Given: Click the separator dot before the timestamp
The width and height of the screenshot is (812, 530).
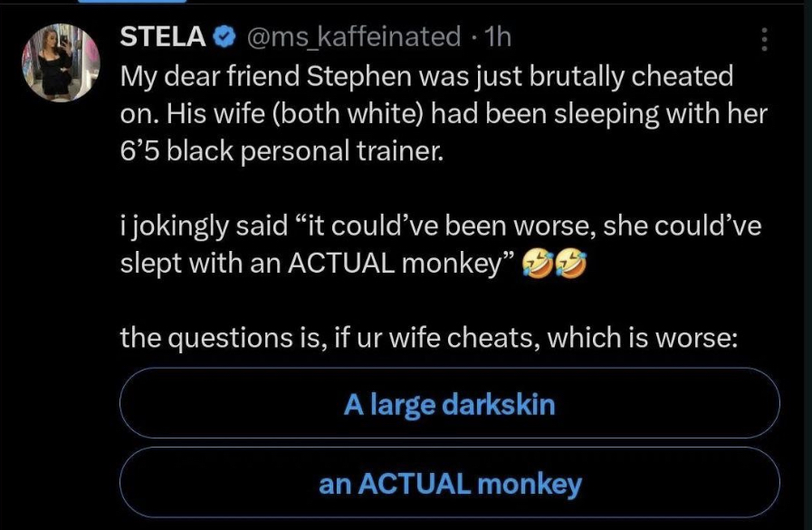Looking at the screenshot, I should [x=474, y=37].
